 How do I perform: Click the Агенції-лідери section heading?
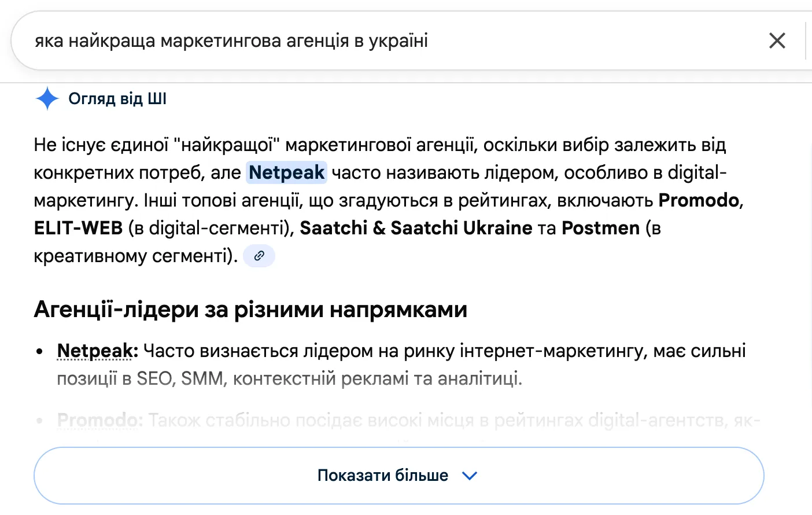click(x=251, y=310)
